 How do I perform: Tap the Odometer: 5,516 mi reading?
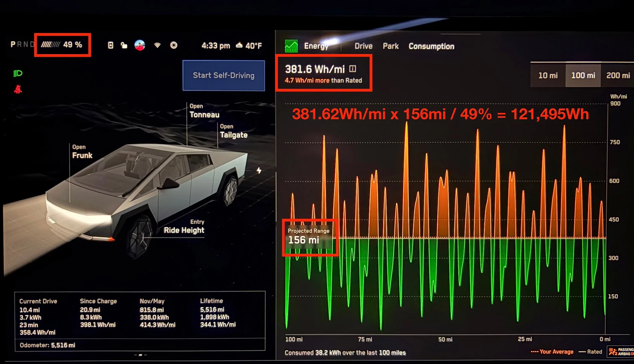(47, 345)
